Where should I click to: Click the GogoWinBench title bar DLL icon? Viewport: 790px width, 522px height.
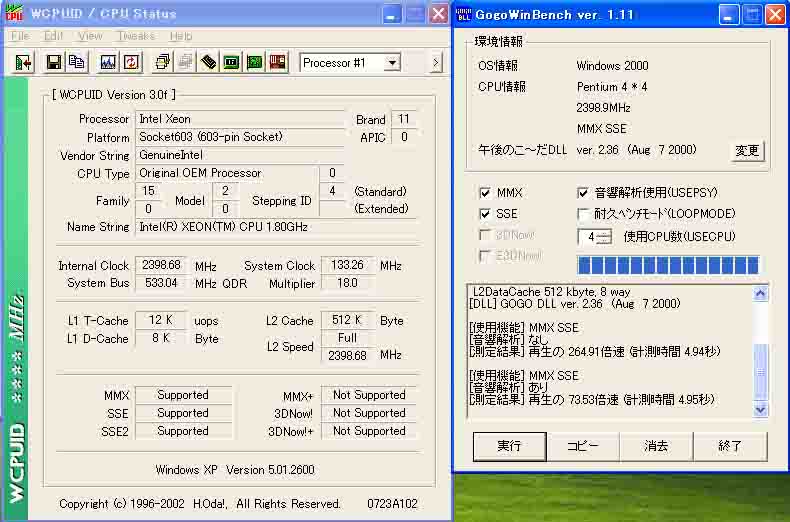click(464, 14)
